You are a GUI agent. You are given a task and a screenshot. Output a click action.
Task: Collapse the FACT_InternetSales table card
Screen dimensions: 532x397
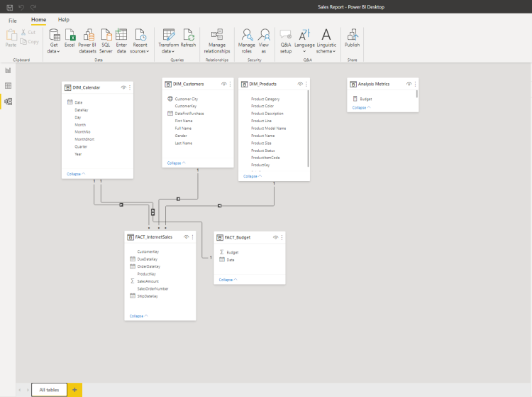[x=139, y=316]
